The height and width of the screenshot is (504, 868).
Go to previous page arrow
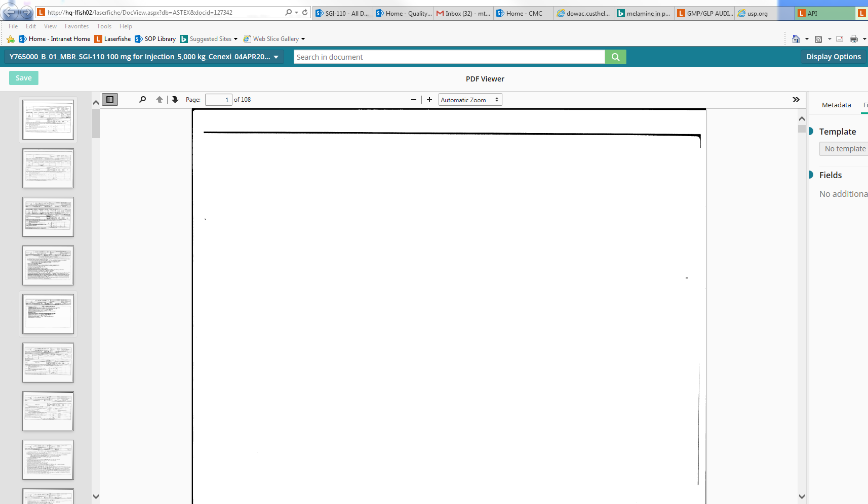point(160,100)
